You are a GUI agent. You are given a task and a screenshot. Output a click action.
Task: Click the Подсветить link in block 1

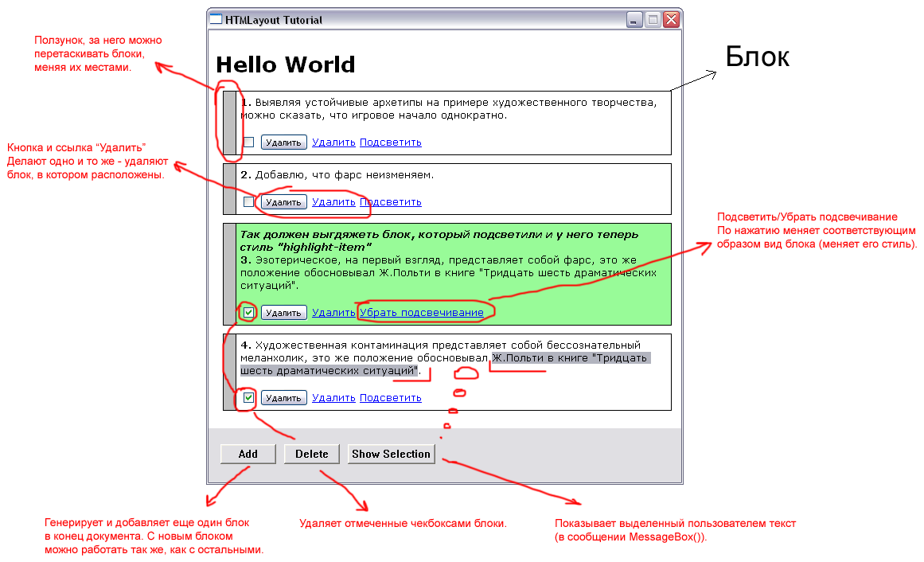[390, 142]
